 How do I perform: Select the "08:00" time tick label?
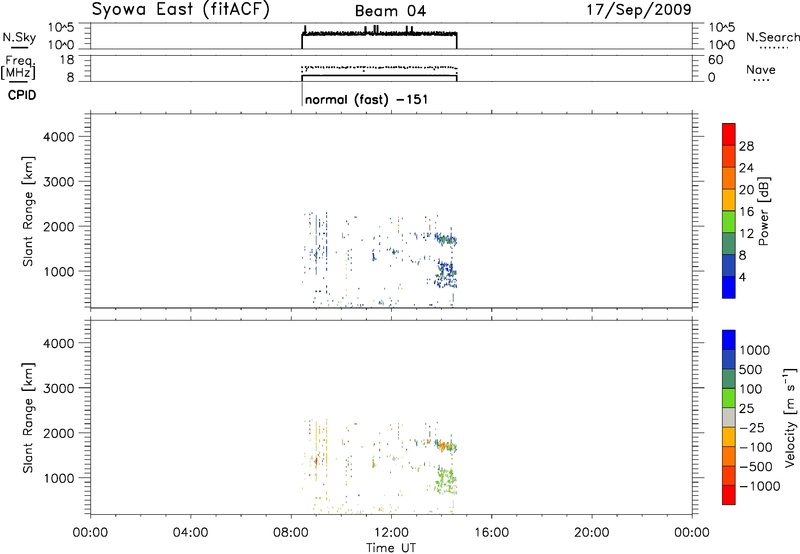(291, 533)
